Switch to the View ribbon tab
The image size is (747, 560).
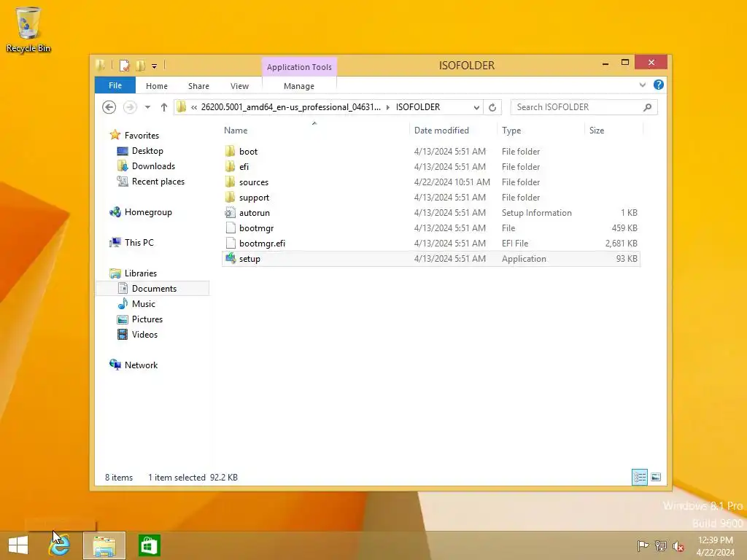239,86
